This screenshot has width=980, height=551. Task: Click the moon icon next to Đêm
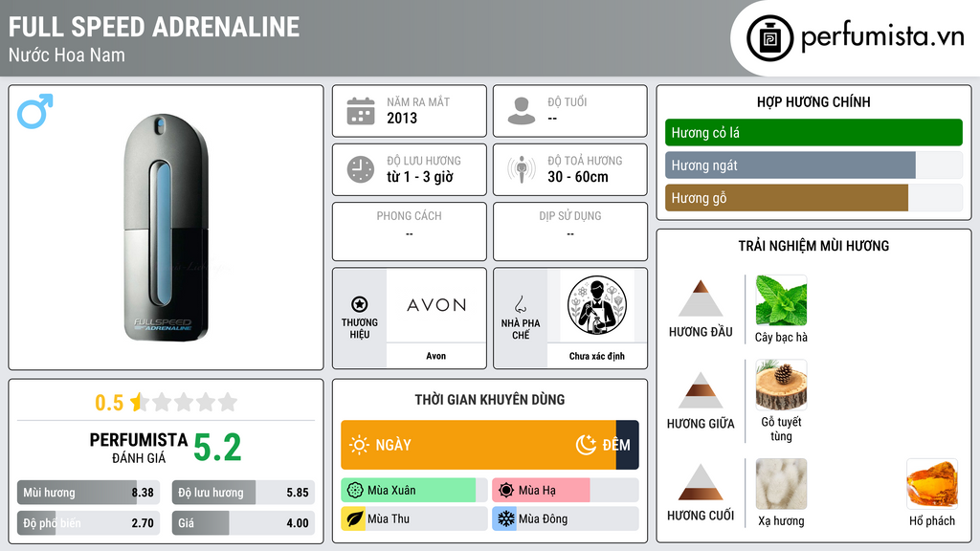pos(586,445)
